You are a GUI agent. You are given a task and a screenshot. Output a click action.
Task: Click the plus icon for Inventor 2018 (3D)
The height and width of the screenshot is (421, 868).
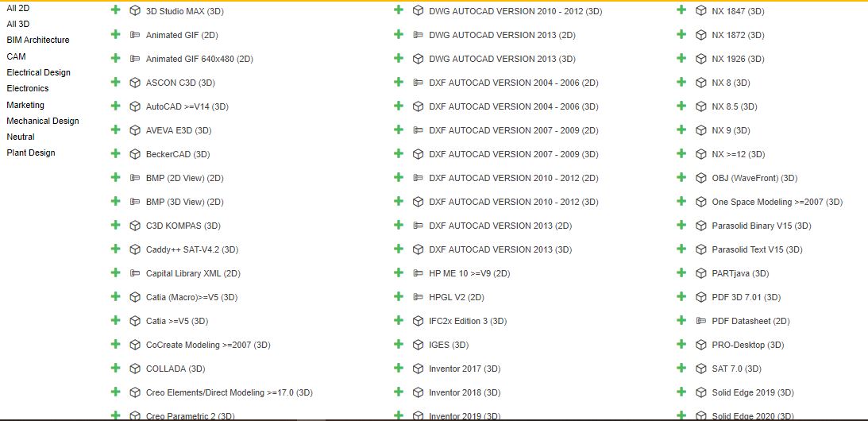tap(398, 391)
